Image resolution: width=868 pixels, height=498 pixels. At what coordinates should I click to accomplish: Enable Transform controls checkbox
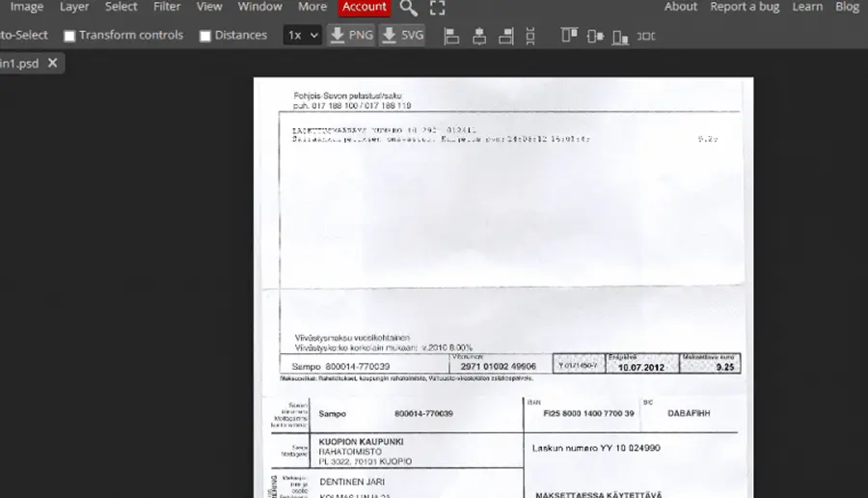[x=69, y=36]
